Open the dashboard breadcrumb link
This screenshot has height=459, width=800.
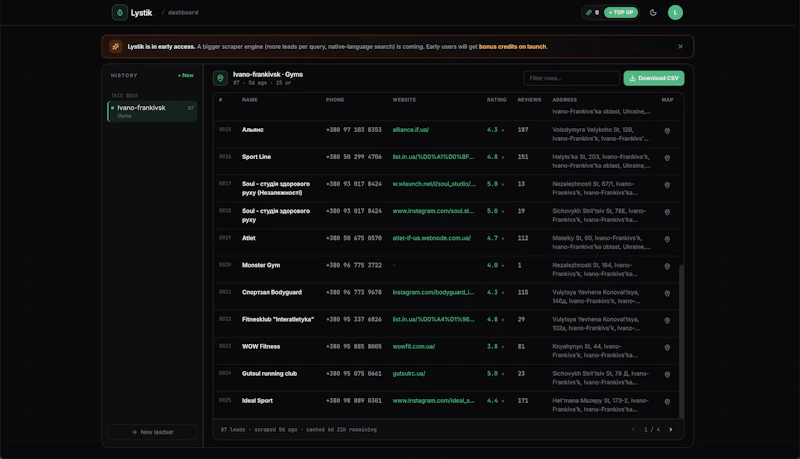click(x=183, y=13)
